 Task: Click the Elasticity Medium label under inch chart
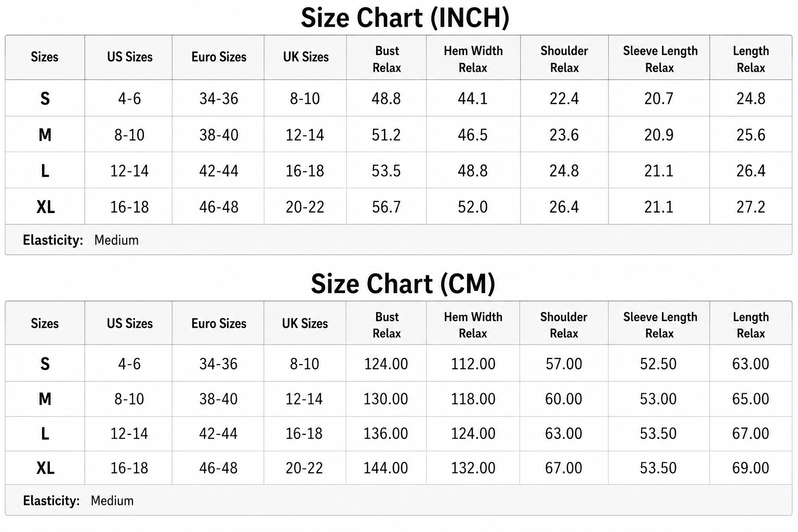tap(81, 240)
